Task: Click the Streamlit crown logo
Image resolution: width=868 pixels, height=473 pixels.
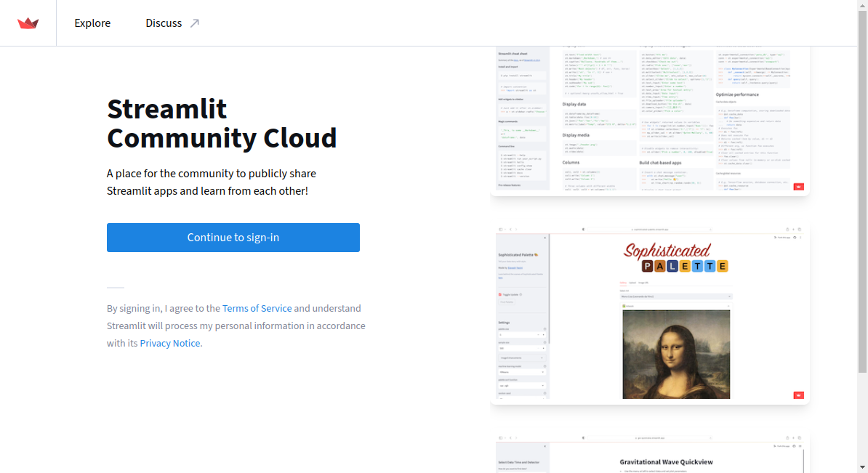Action: coord(28,23)
